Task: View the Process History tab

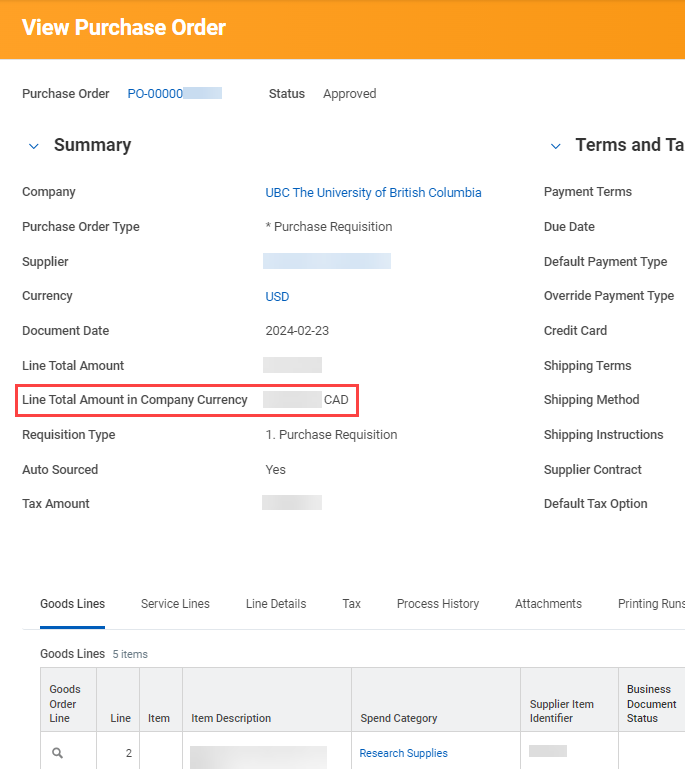Action: pyautogui.click(x=437, y=604)
